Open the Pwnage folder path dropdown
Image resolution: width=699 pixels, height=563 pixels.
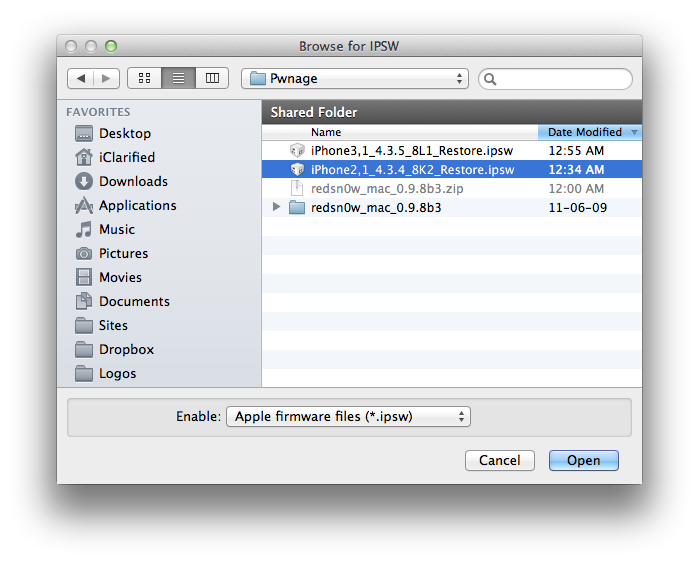[355, 78]
